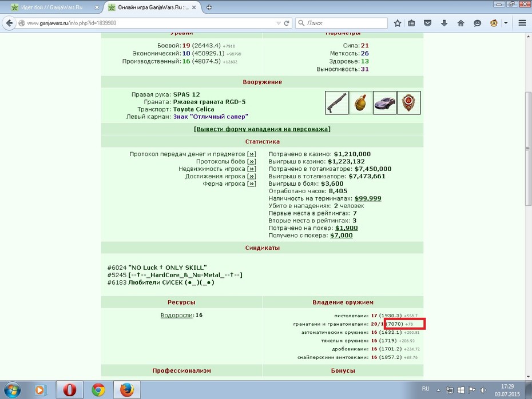Click the $99,999 terminals cash link
This screenshot has width=532, height=399.
(368, 199)
